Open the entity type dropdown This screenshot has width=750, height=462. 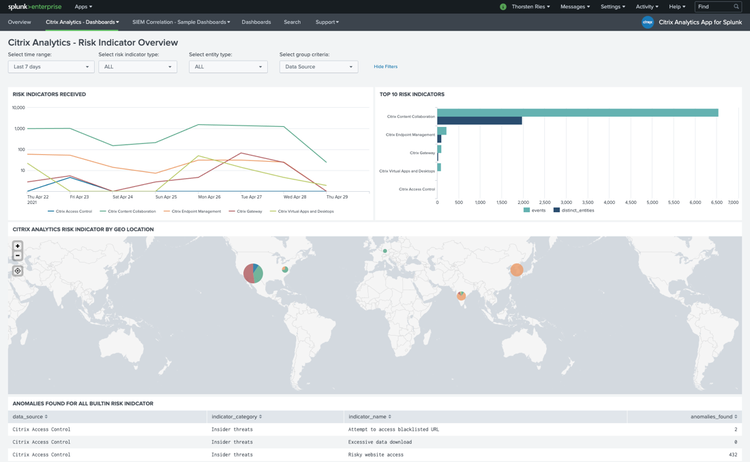(228, 66)
